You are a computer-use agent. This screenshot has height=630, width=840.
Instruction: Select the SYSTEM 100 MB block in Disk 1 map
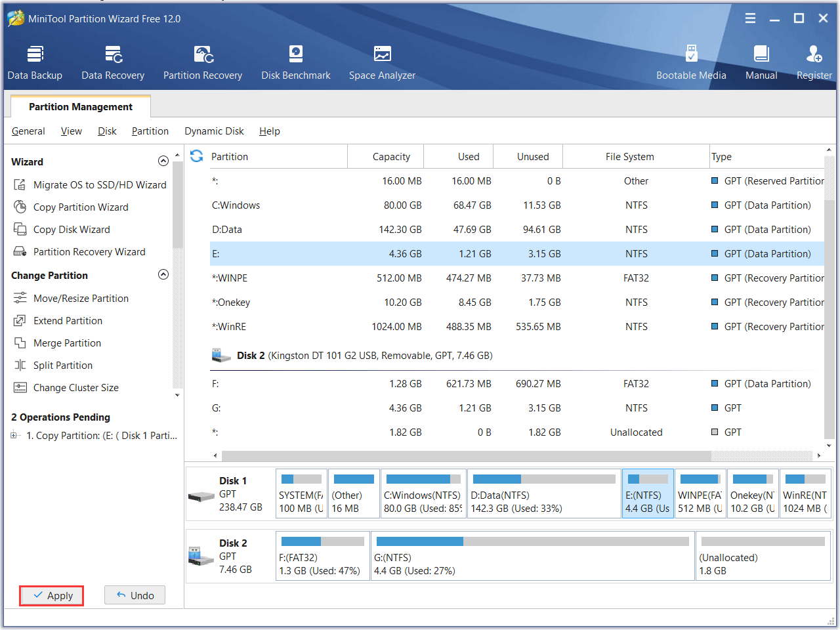tap(301, 493)
